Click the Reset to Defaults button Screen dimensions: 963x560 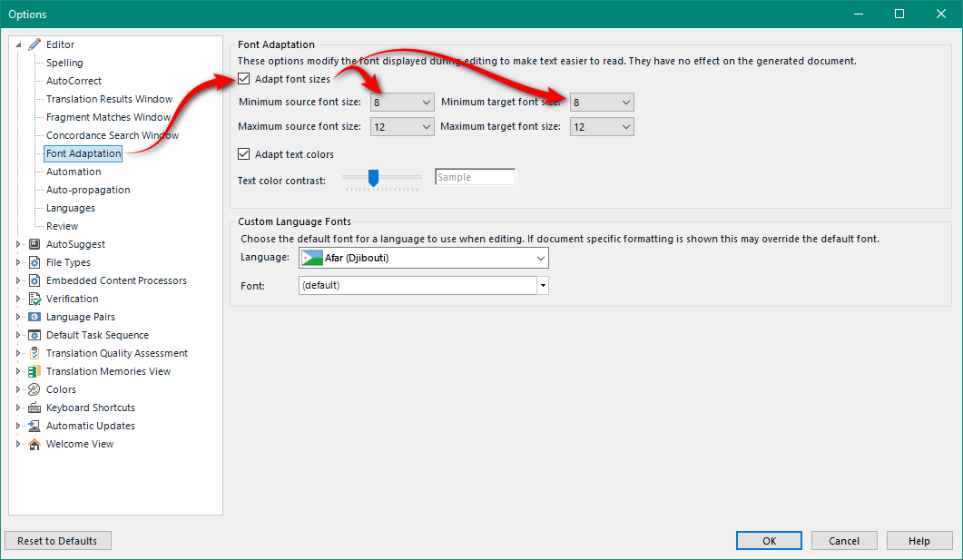click(x=58, y=541)
